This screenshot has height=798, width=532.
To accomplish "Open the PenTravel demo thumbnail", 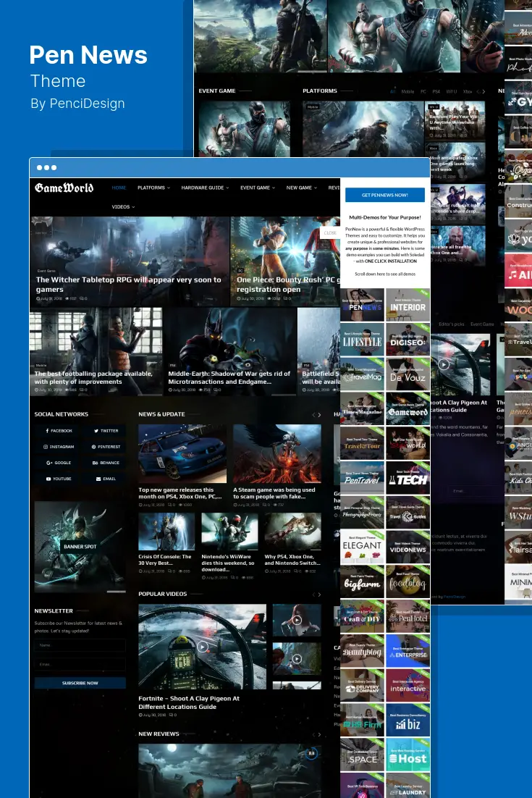I will (x=362, y=478).
